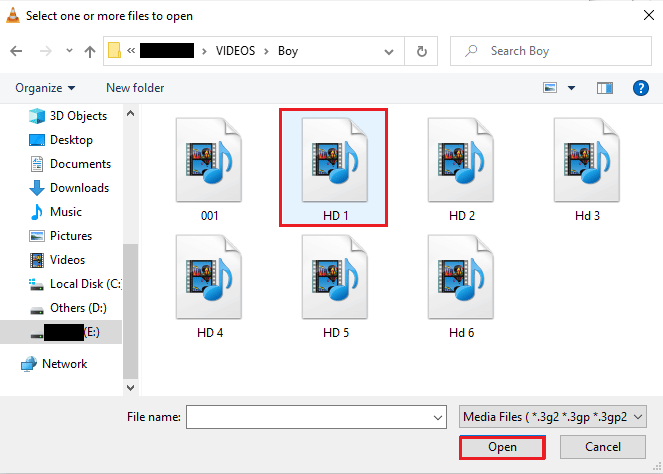
Task: Click the Help question mark icon
Action: click(x=641, y=88)
